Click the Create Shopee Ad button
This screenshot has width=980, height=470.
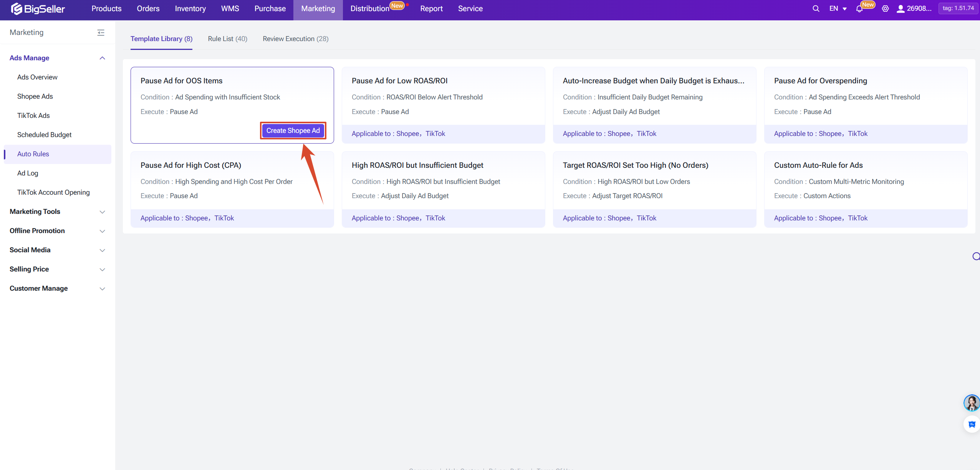click(293, 131)
